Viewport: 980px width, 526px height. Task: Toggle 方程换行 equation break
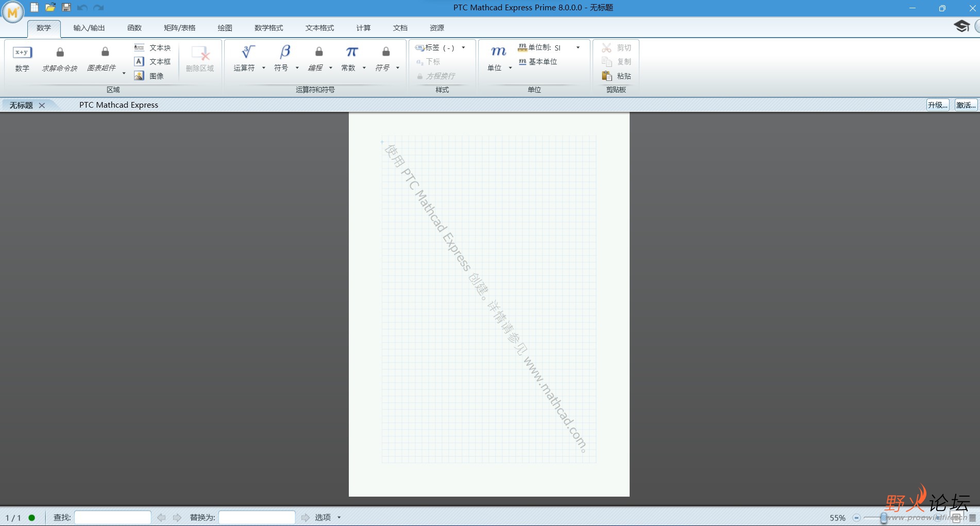tap(436, 76)
